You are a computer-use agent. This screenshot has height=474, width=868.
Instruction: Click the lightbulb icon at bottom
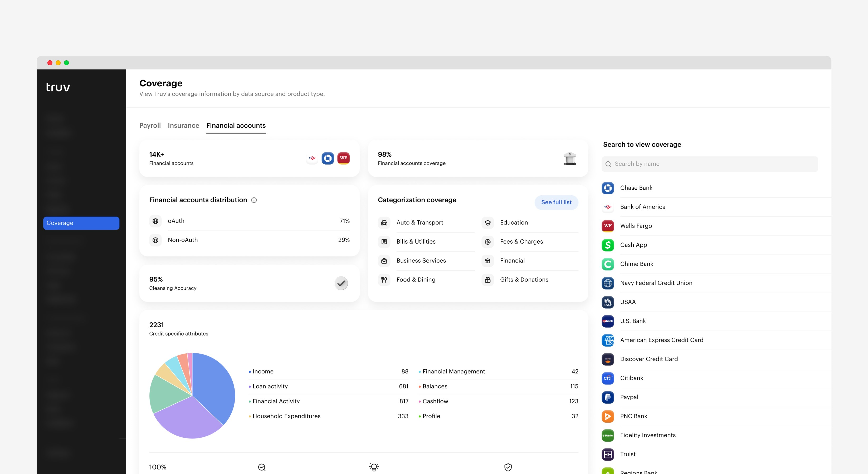[x=374, y=467]
